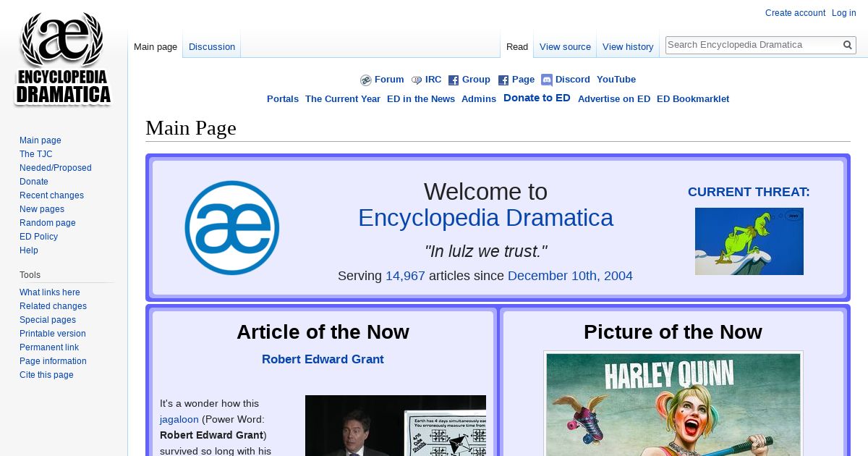
Task: Open the Facebook Page link
Action: [x=523, y=80]
